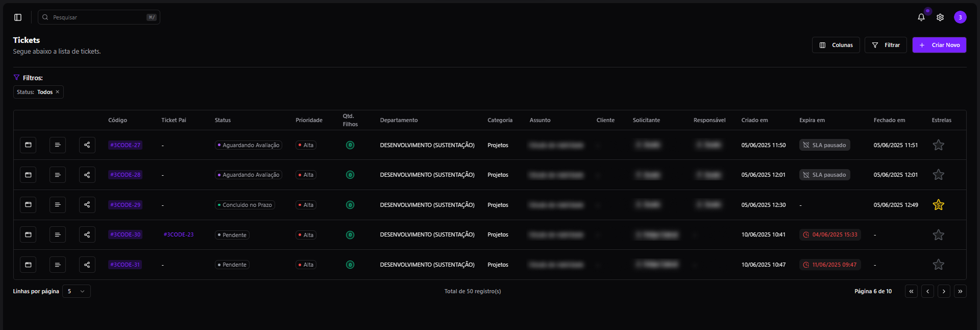
Task: Click Pendente status of #3CODE-30
Action: [x=232, y=235]
